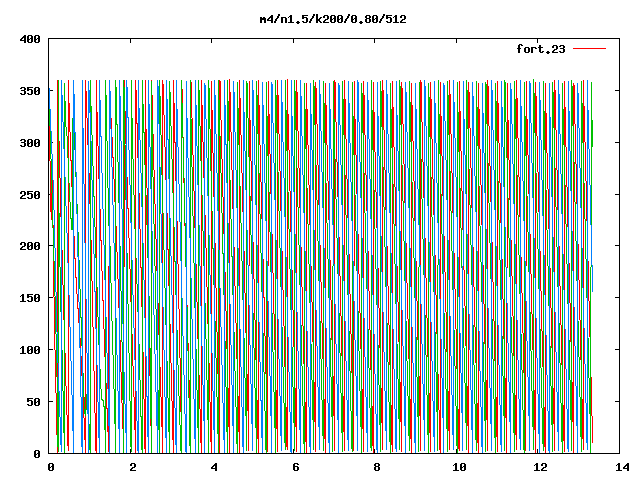640x480 pixels.
Task: Select the fort.23 legend label
Action: click(x=541, y=49)
